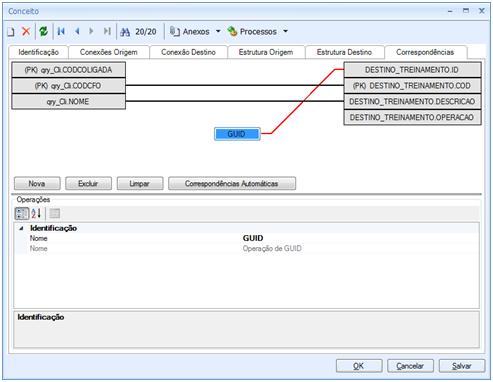Click the Excluir button
Image resolution: width=493 pixels, height=382 pixels.
[88, 184]
